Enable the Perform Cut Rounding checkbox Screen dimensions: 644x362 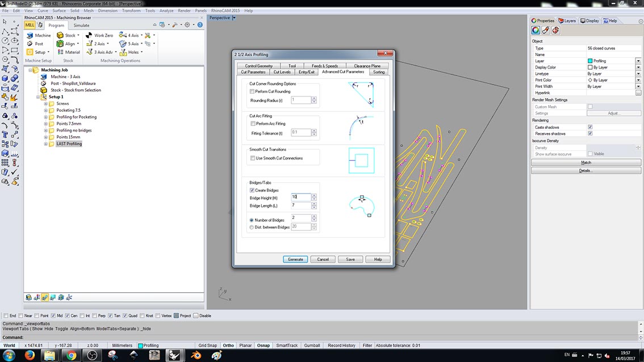coord(252,91)
